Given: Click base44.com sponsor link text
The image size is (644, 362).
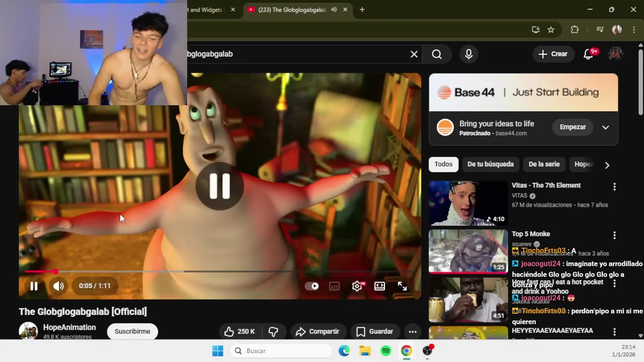Looking at the screenshot, I should coord(511,133).
